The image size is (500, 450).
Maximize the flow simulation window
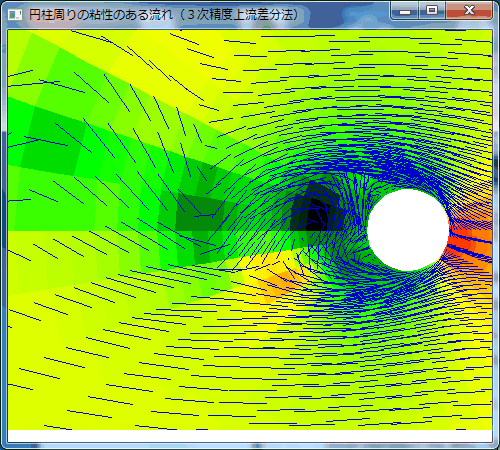432,10
